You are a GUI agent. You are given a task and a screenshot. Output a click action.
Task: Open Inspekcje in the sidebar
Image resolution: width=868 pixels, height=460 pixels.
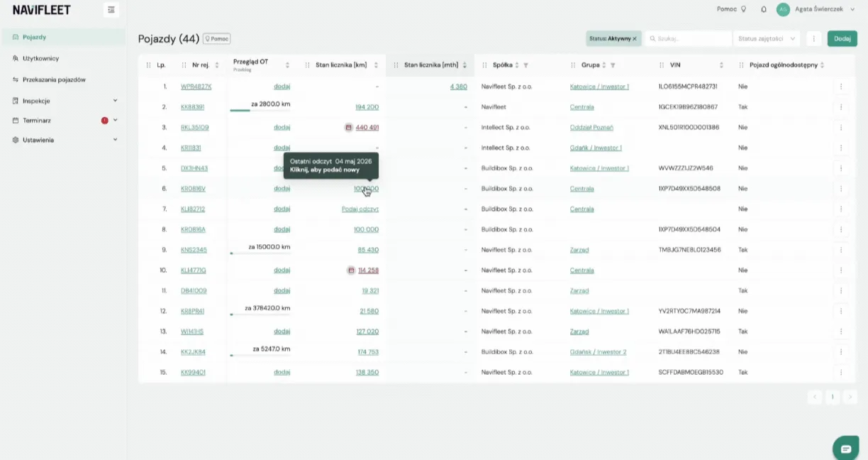click(x=36, y=101)
